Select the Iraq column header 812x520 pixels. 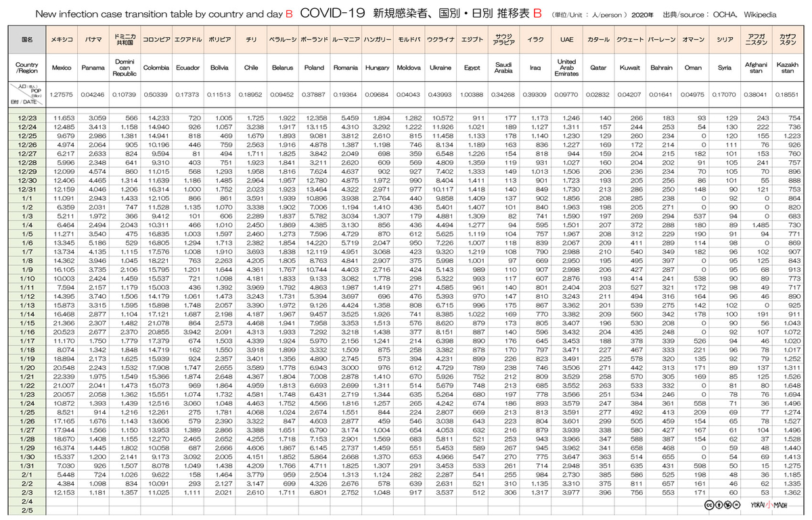click(535, 68)
